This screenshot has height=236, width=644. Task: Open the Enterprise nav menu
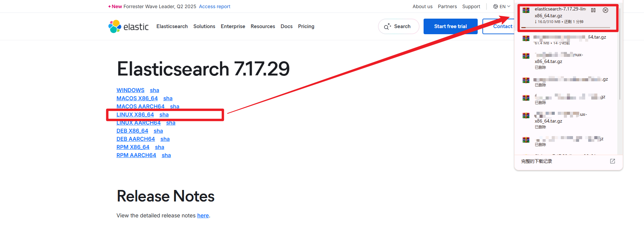click(x=233, y=26)
